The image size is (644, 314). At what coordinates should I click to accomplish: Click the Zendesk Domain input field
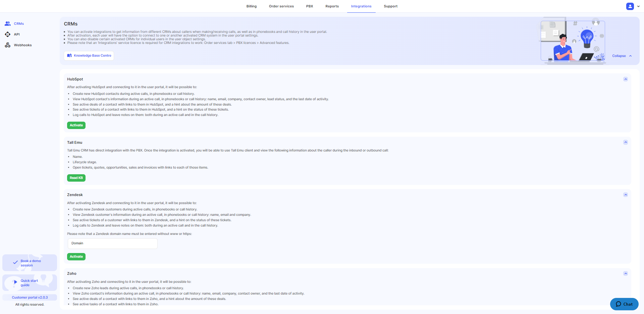(113, 244)
